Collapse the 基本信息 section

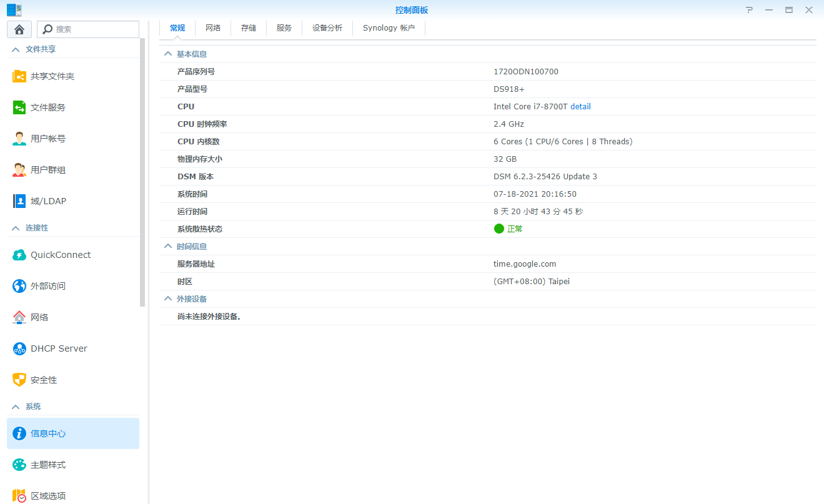click(x=167, y=54)
